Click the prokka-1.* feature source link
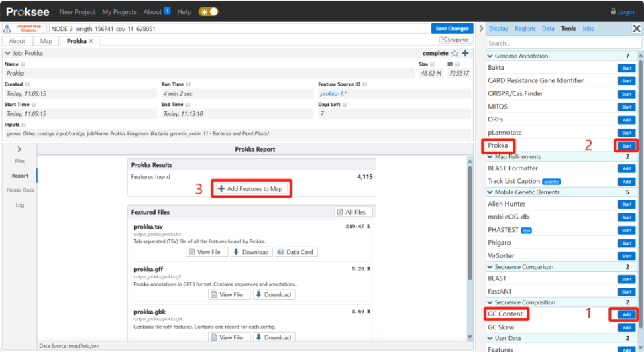644x352 pixels. pos(333,94)
